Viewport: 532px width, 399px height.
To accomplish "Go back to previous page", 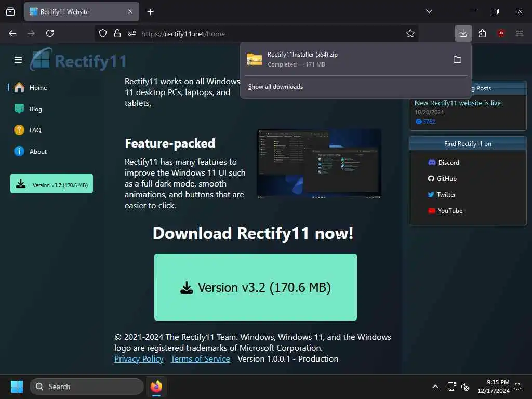I will (12, 33).
